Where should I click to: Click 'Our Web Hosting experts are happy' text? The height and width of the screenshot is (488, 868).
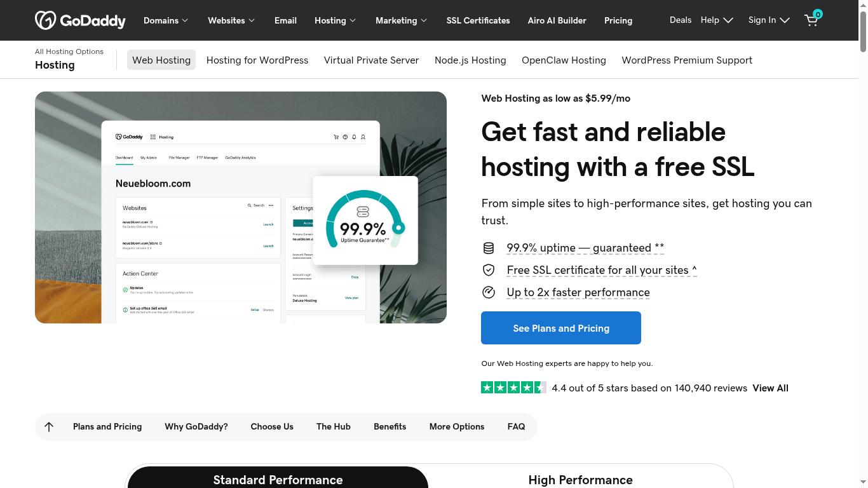(x=567, y=363)
